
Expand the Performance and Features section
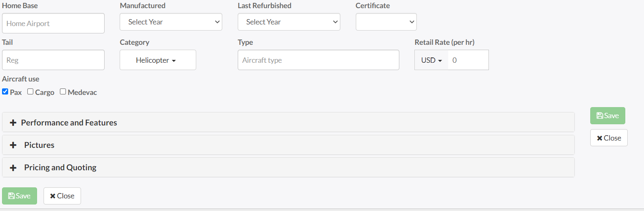point(69,123)
